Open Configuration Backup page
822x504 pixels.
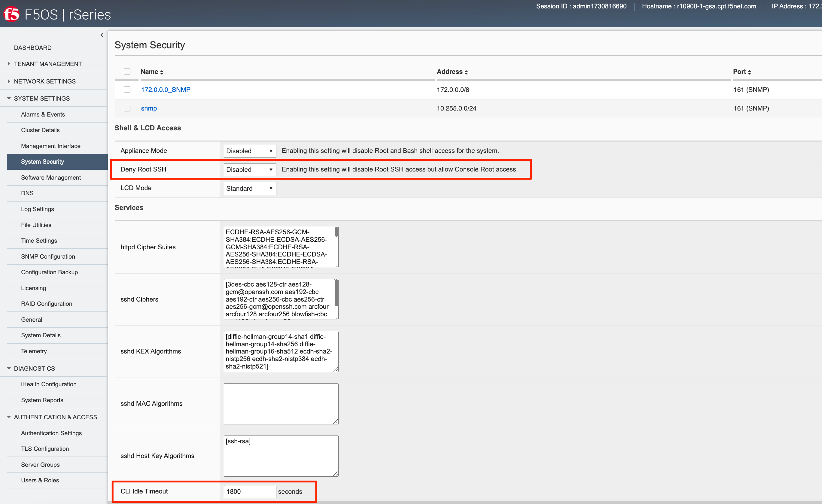pos(49,272)
